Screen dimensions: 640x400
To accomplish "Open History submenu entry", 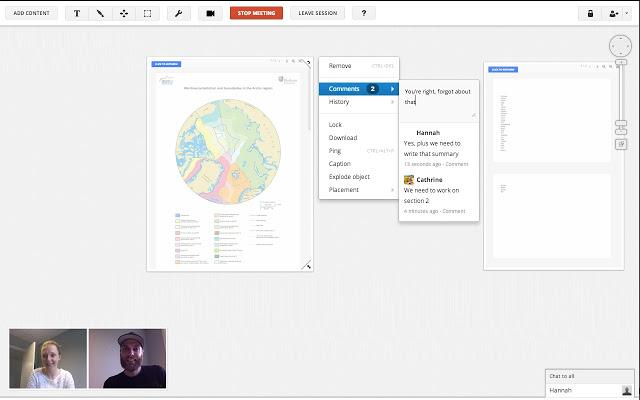I will click(359, 102).
